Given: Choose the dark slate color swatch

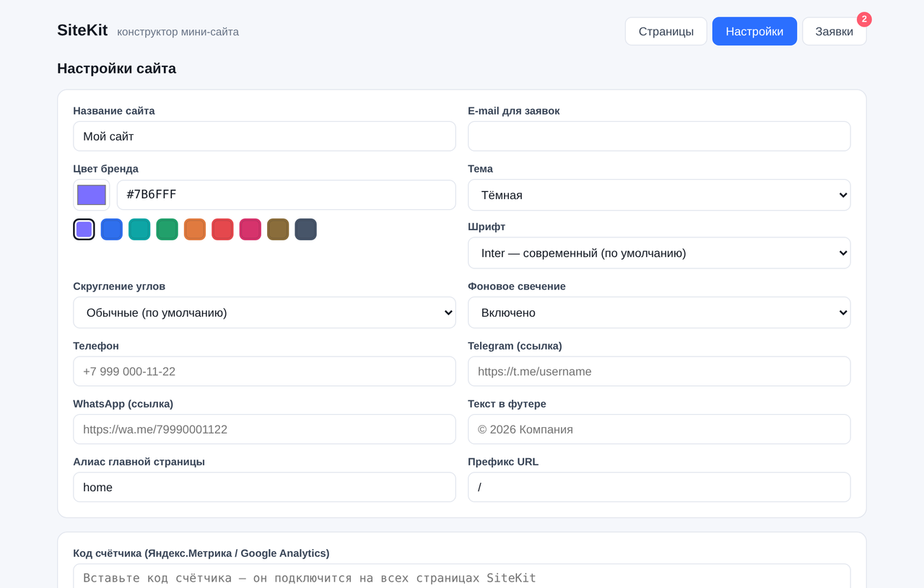Looking at the screenshot, I should (x=306, y=229).
